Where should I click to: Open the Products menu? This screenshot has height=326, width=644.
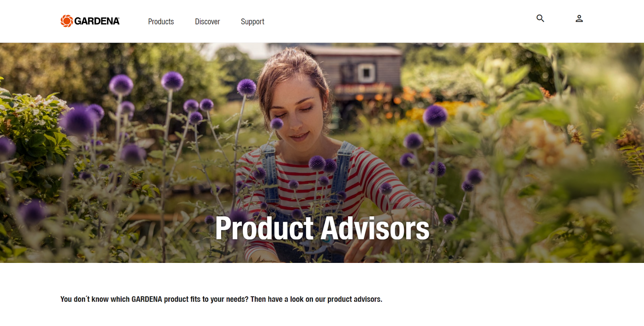pyautogui.click(x=161, y=22)
